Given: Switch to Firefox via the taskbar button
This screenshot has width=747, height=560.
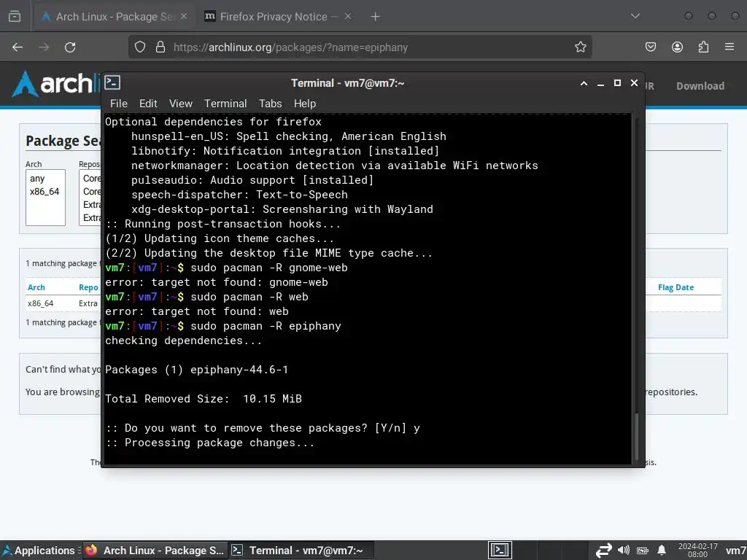Looking at the screenshot, I should click(155, 551).
